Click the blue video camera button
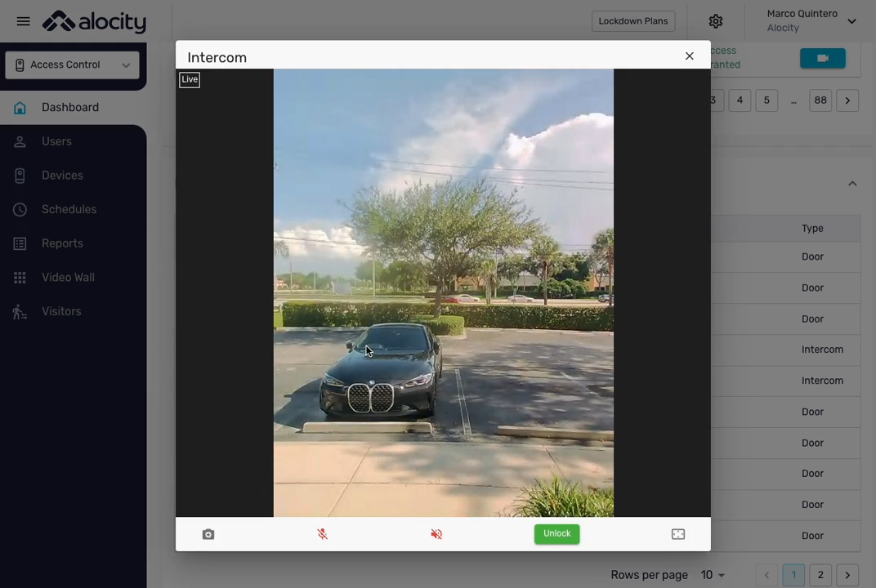 tap(823, 58)
